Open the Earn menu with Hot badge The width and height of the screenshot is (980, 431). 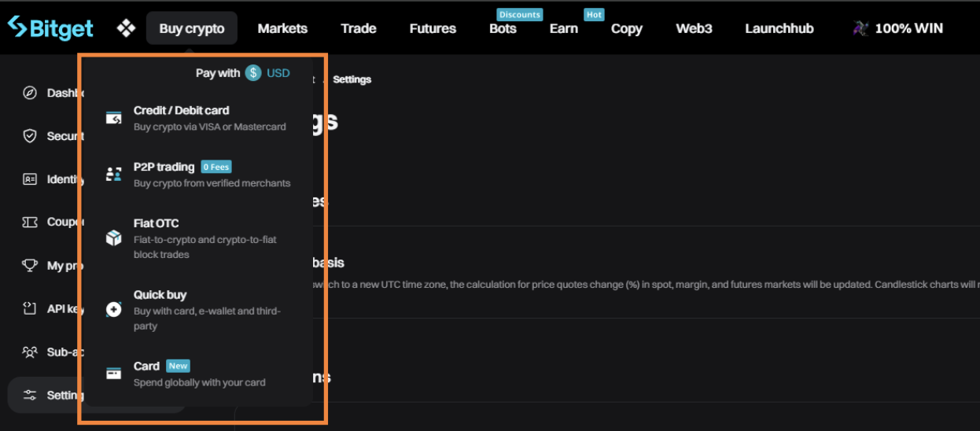tap(563, 28)
